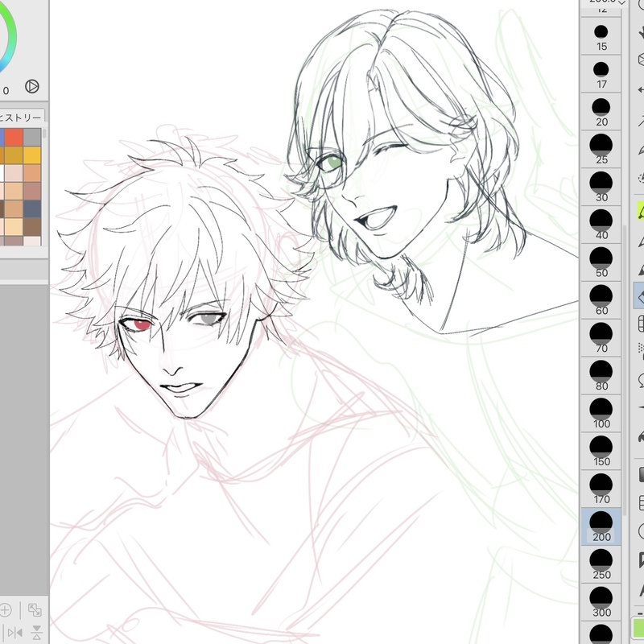644x644 pixels.
Task: Pick the gray swatch in top row
Action: tap(32, 137)
